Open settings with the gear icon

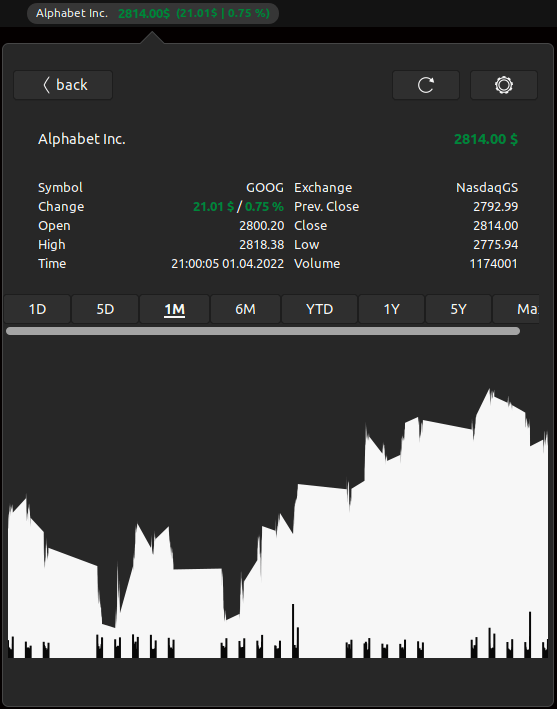504,85
